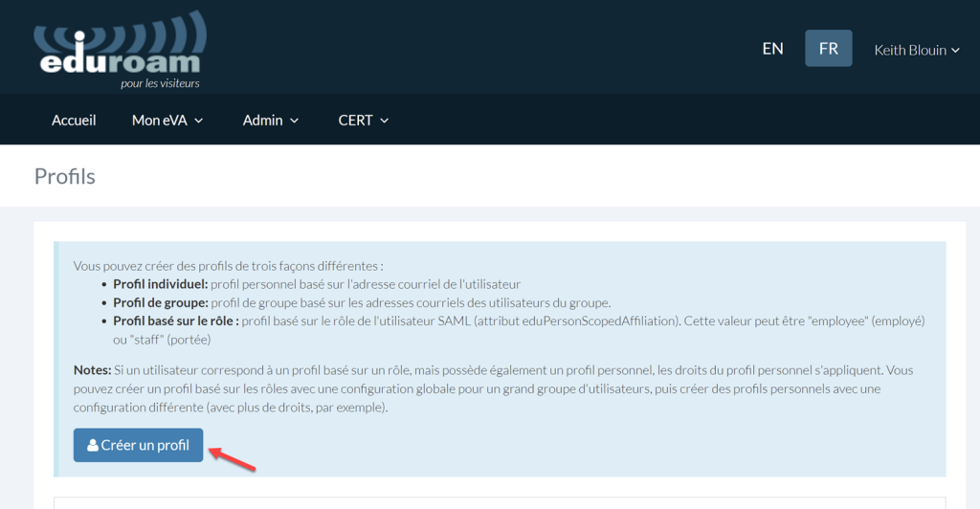Click the CERT chevron arrow

385,121
